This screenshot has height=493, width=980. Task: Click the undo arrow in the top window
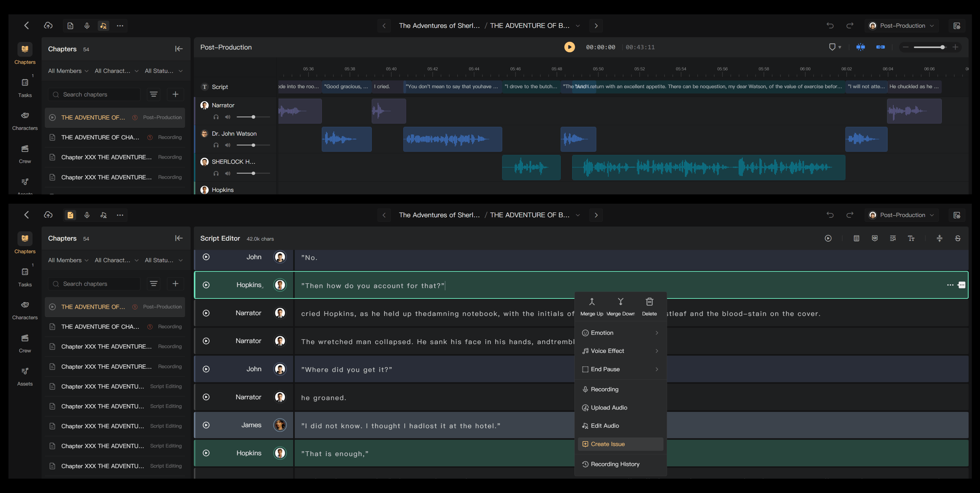[x=830, y=26]
